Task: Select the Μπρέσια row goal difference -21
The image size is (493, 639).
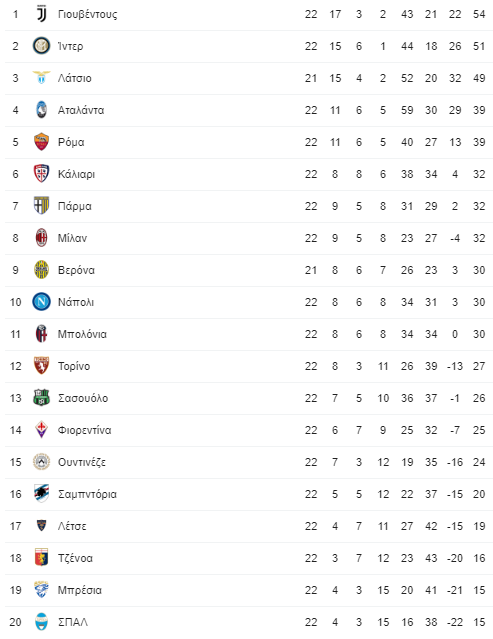Action: click(x=455, y=590)
